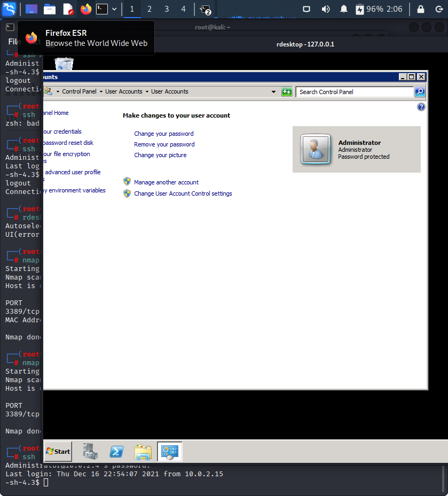Switch to workspace 2 in Kali panel
448x496 pixels.
(x=150, y=9)
